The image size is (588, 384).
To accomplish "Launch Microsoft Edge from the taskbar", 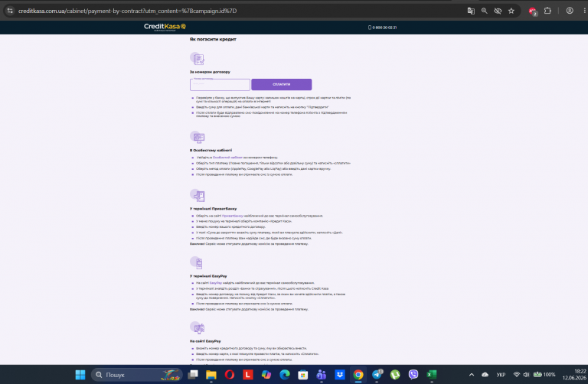I will (285, 375).
